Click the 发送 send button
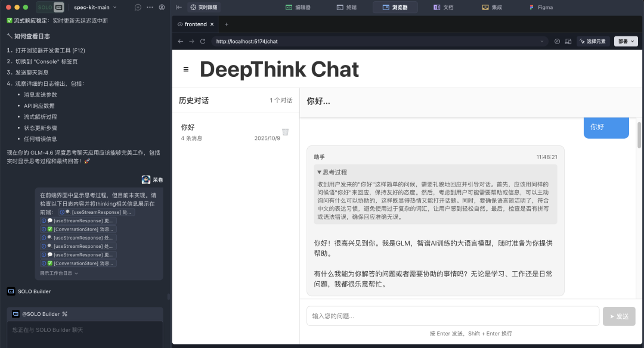This screenshot has width=644, height=348. tap(619, 316)
